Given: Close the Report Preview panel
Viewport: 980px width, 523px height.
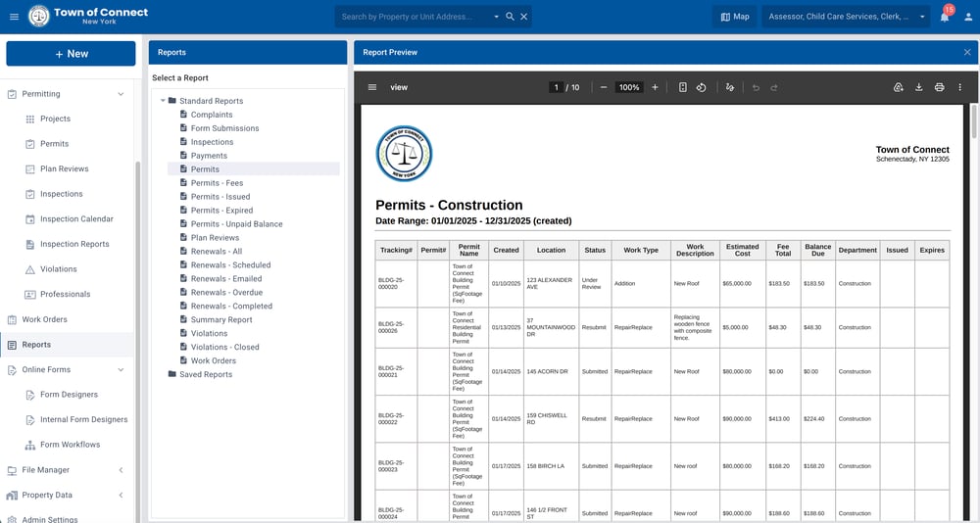Looking at the screenshot, I should pyautogui.click(x=967, y=53).
